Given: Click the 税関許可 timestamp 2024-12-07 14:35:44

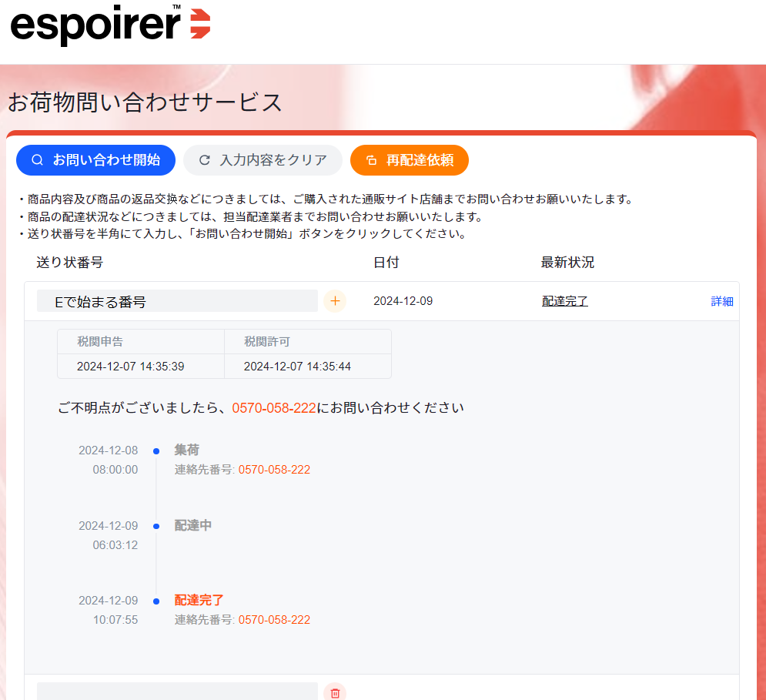Looking at the screenshot, I should coord(297,367).
